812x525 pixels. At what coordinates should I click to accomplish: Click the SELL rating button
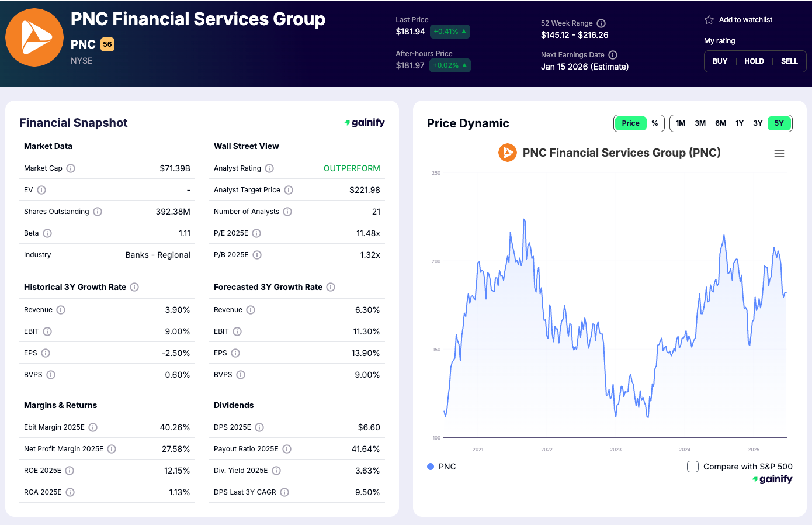coord(789,61)
